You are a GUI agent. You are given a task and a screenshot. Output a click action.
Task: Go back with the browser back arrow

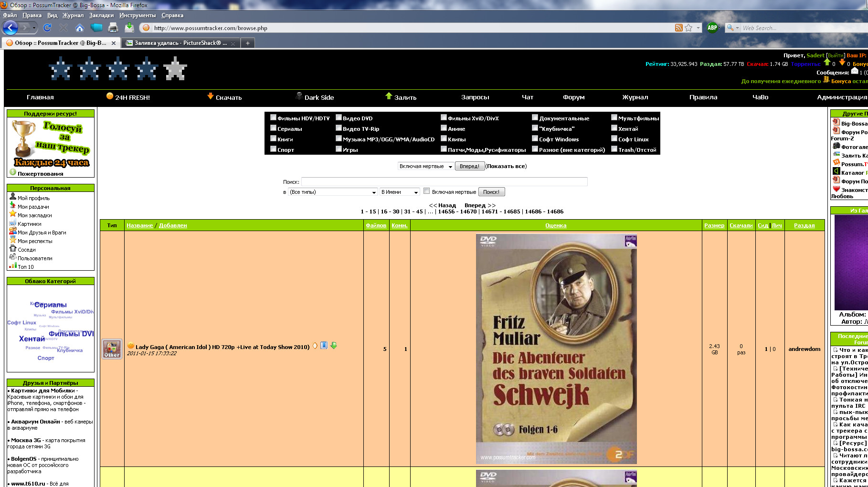point(11,28)
